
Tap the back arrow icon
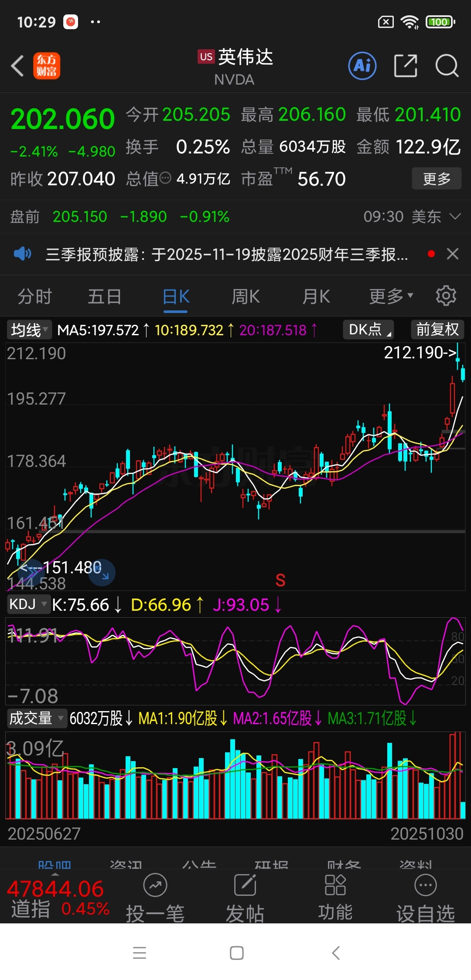(x=17, y=66)
